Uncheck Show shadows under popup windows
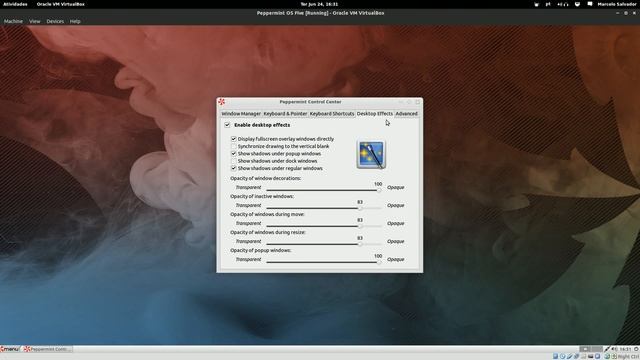The image size is (640, 360). (x=233, y=154)
